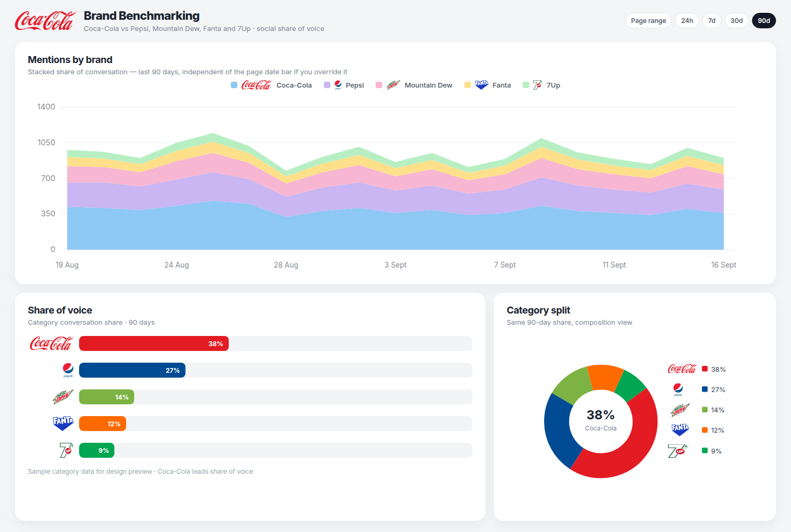Click the green 14% swatch in Category split
Screen dimensions: 791x532
[x=705, y=410]
